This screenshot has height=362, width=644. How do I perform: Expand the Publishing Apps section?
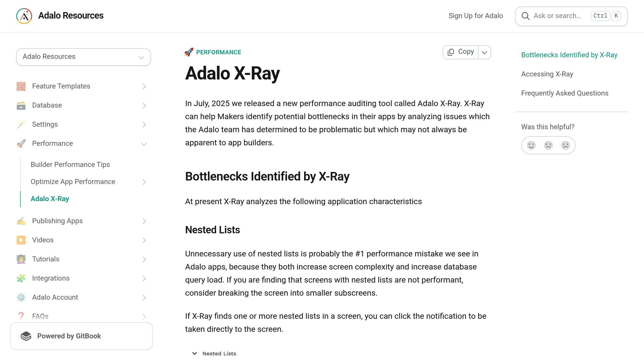[x=144, y=221]
